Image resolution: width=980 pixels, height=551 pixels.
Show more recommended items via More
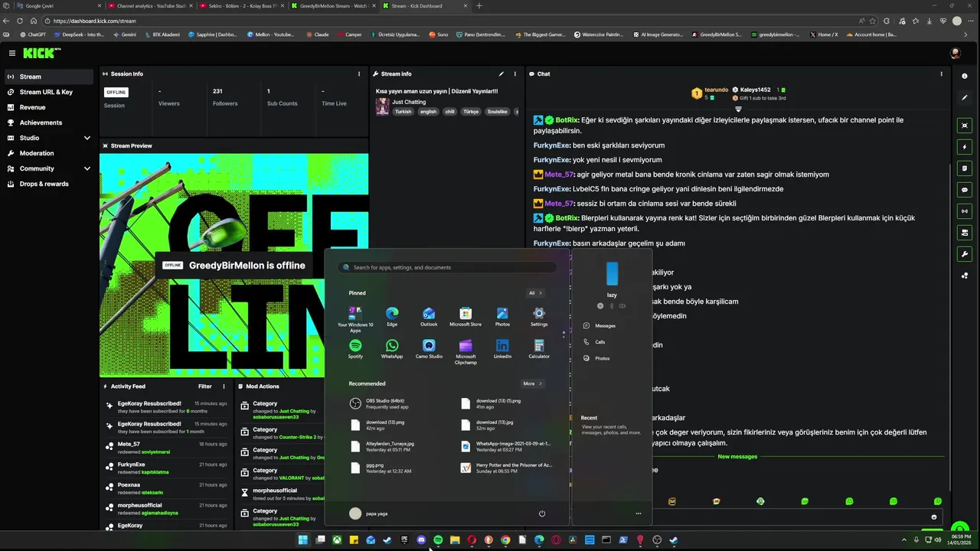tap(532, 383)
